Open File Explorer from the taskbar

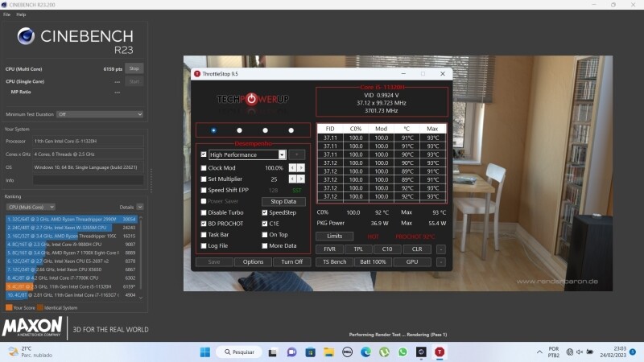coord(329,352)
